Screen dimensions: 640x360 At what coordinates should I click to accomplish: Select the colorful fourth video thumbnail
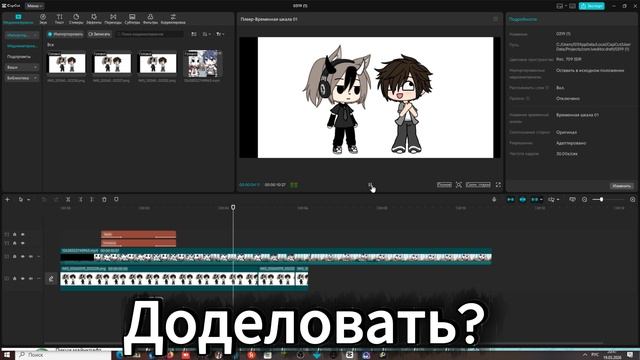pos(203,63)
